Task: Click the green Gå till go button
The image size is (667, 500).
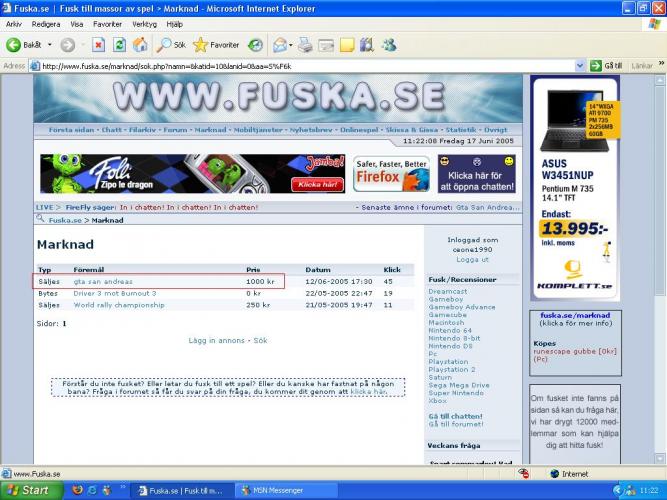Action: point(607,66)
